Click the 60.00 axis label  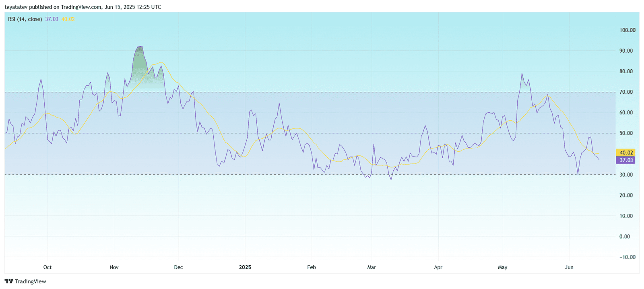(626, 113)
